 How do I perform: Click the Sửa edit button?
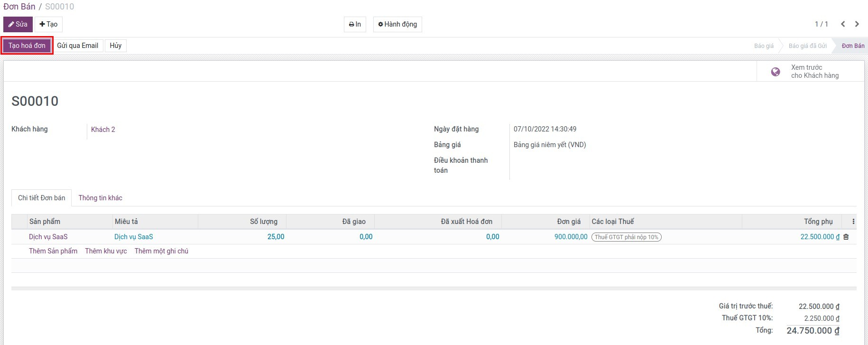click(18, 24)
